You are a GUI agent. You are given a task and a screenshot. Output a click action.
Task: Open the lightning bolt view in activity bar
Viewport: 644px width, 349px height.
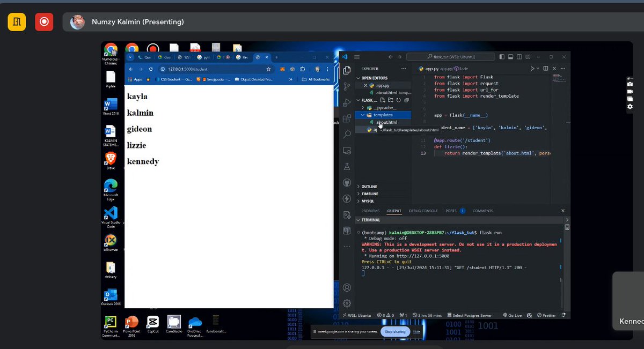click(x=347, y=199)
